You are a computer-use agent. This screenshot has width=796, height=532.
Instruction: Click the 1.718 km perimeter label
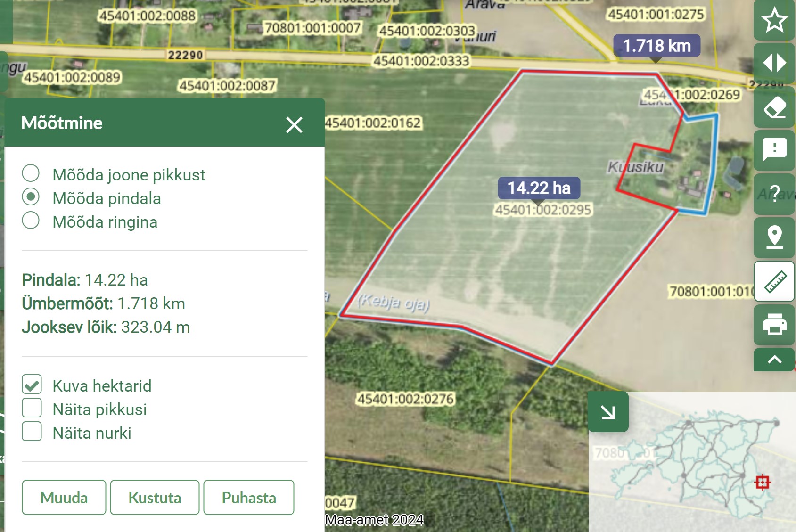[656, 46]
